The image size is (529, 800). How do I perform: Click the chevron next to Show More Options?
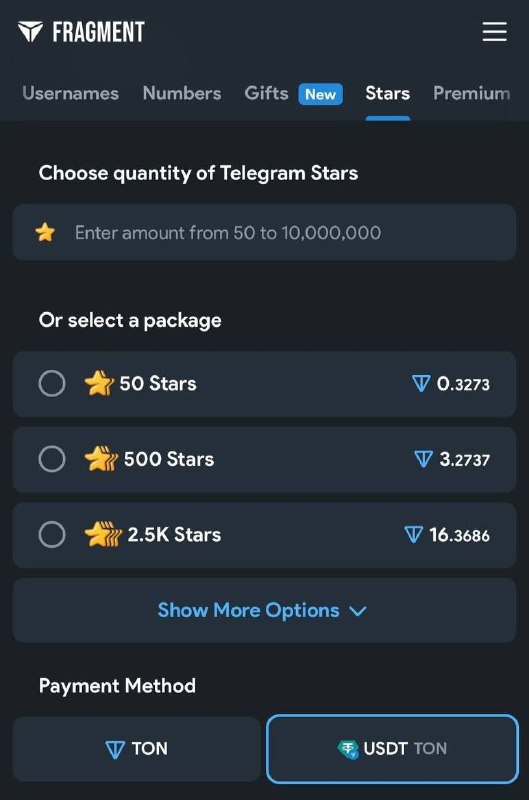pyautogui.click(x=358, y=611)
